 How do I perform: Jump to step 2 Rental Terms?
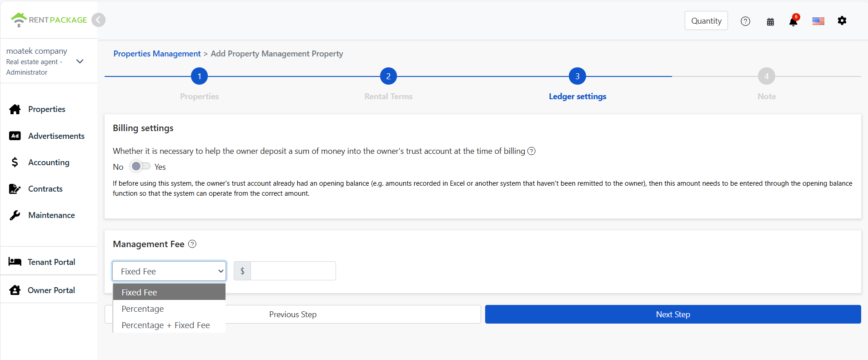click(x=388, y=76)
